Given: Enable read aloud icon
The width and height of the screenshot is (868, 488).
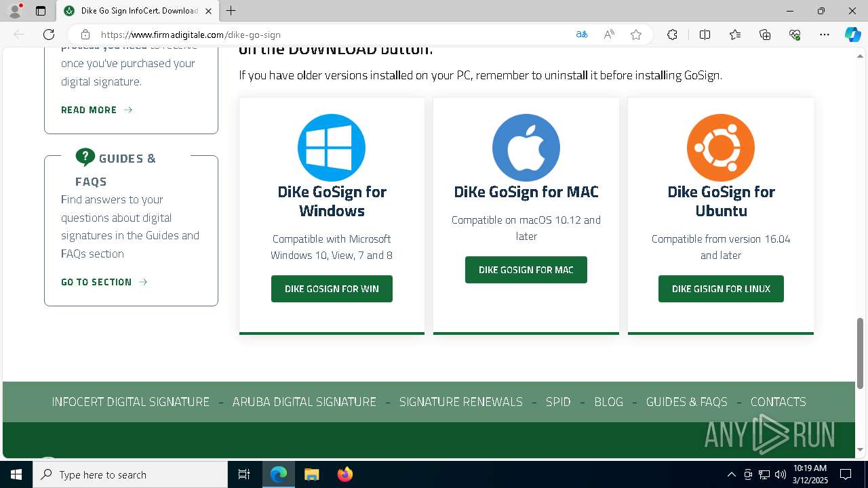Looking at the screenshot, I should tap(609, 35).
